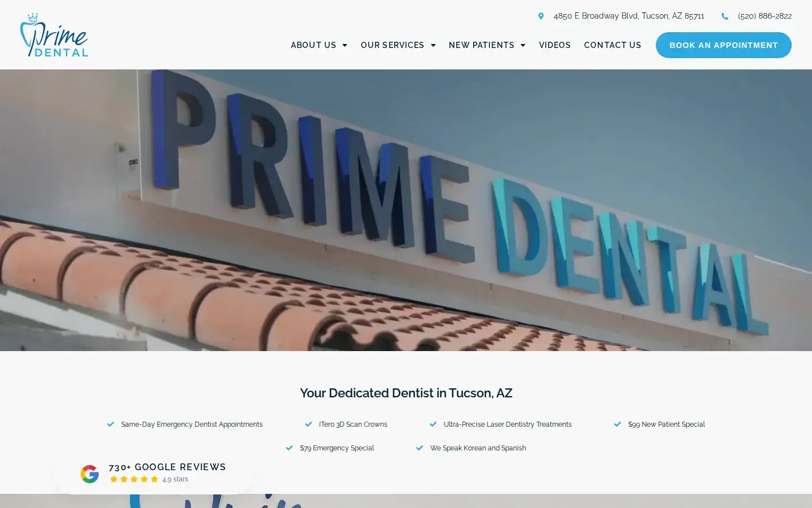Click the checkmark beside We Speak Korean and Spanish
The image size is (812, 508).
click(420, 448)
